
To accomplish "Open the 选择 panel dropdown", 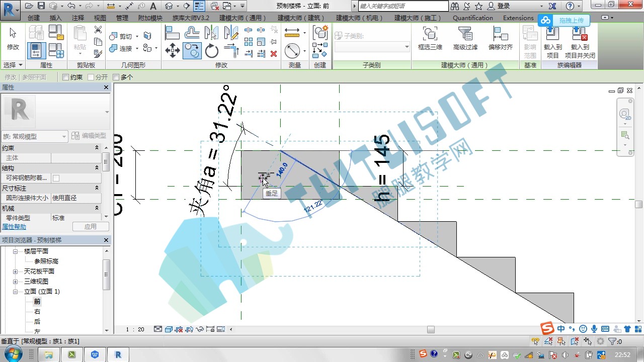I will (13, 65).
